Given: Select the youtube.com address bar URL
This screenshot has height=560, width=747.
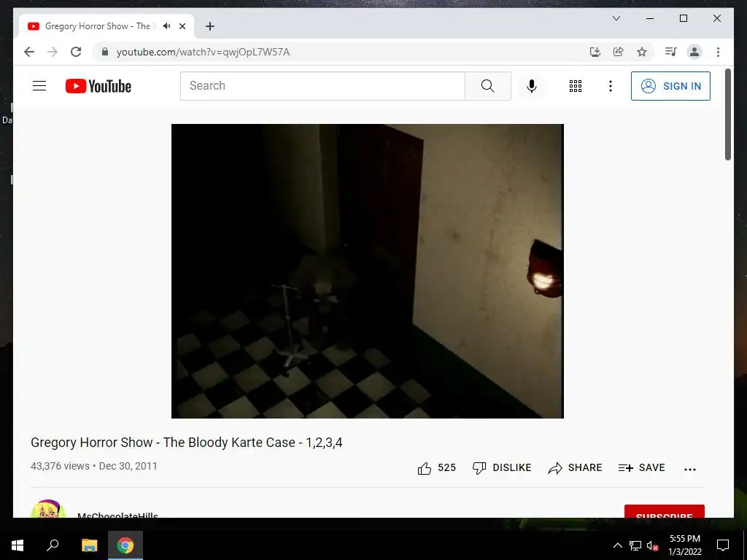Looking at the screenshot, I should click(203, 52).
